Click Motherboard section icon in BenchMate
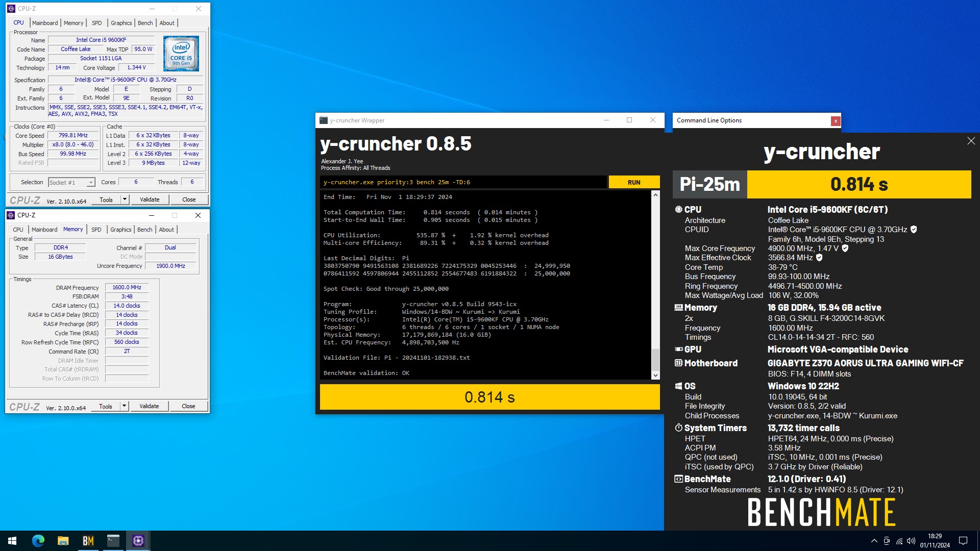980x551 pixels. (x=678, y=363)
